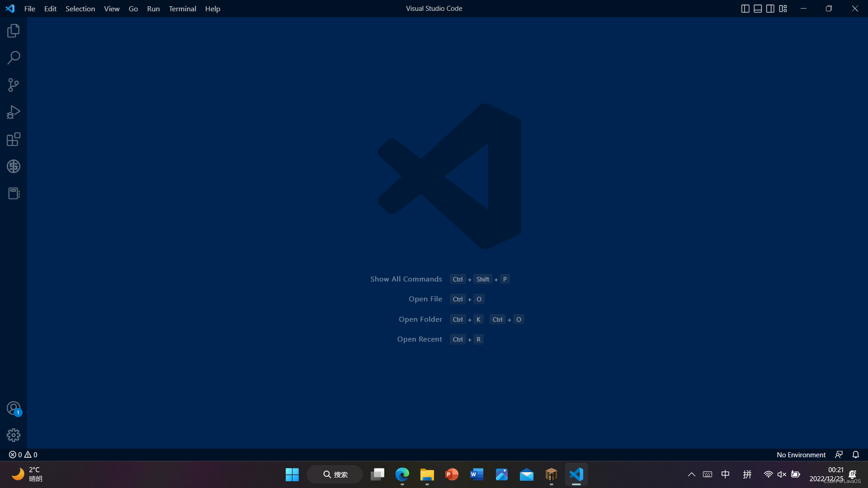Toggle the Secondary Side Bar layout button
868x488 pixels.
point(770,9)
